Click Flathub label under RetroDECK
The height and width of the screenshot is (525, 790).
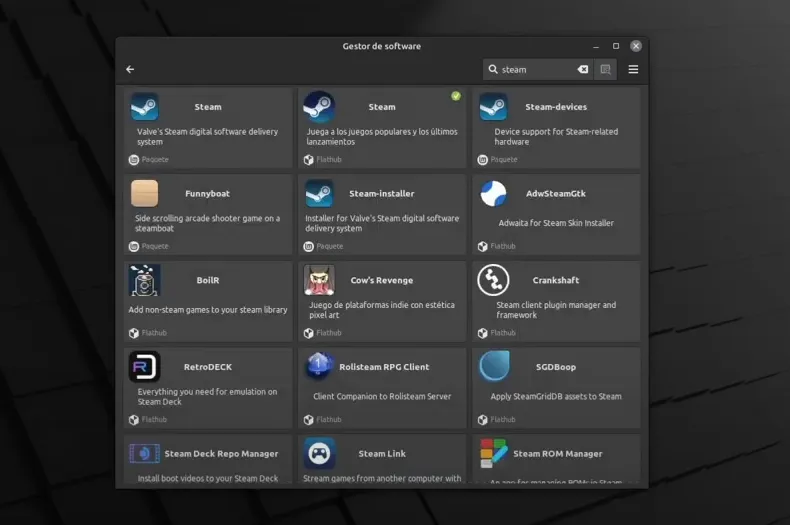pyautogui.click(x=154, y=419)
